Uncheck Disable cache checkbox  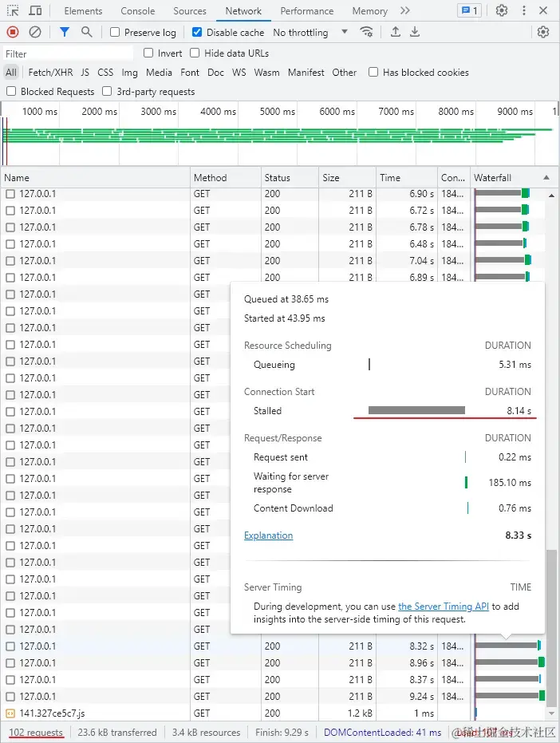coord(197,32)
